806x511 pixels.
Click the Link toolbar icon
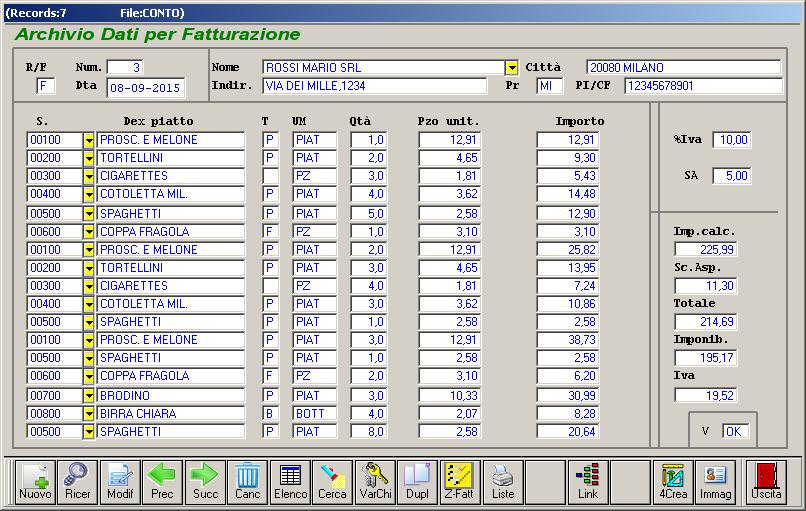click(588, 481)
